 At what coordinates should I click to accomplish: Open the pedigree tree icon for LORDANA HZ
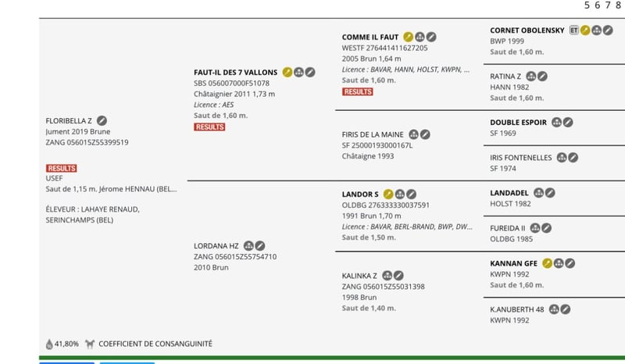[248, 246]
